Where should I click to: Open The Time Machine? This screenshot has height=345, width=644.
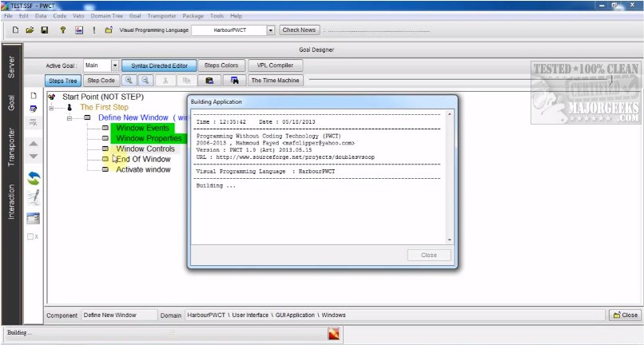pos(275,81)
